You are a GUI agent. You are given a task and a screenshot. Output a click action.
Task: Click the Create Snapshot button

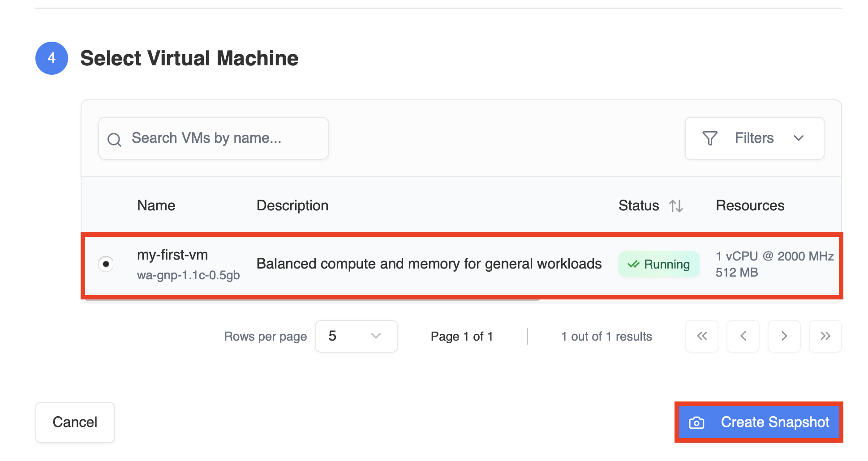point(759,422)
